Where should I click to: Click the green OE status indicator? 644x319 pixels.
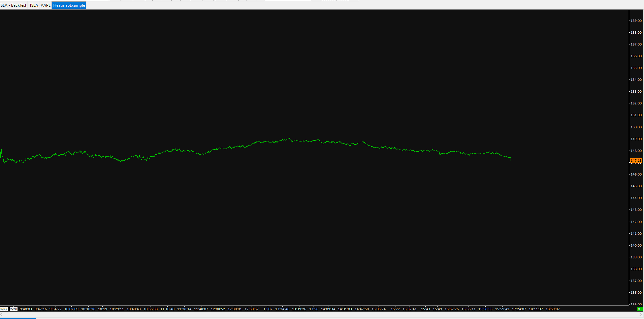coord(640,309)
